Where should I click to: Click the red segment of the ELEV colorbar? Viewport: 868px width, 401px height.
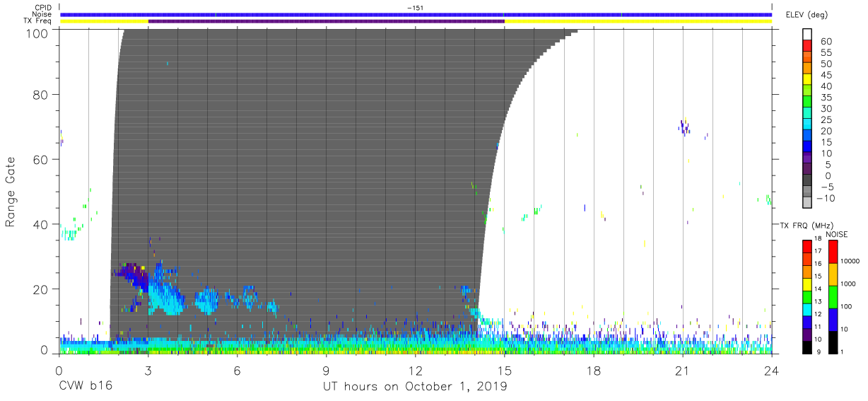(807, 46)
